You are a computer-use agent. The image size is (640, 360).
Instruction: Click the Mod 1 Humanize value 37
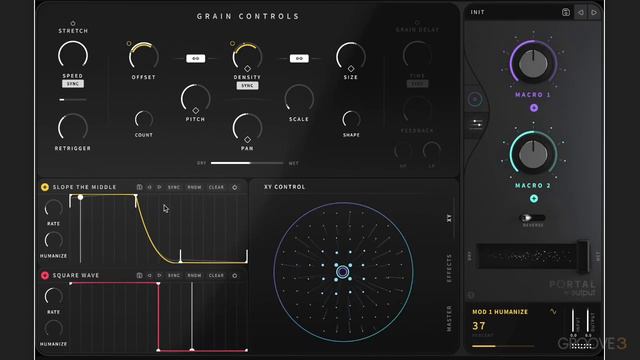[479, 326]
